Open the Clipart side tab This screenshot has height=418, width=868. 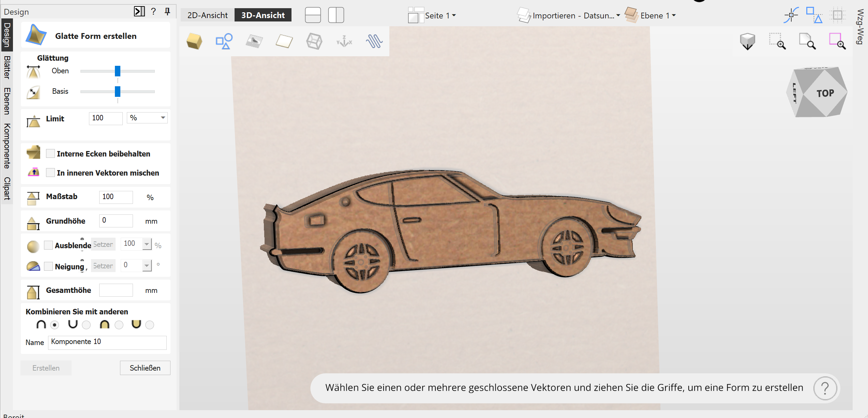[x=7, y=188]
